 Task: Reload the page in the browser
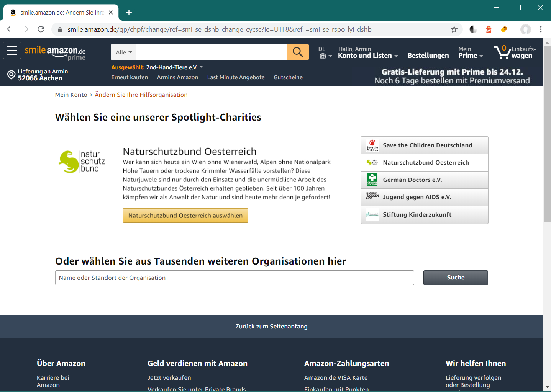(x=41, y=29)
